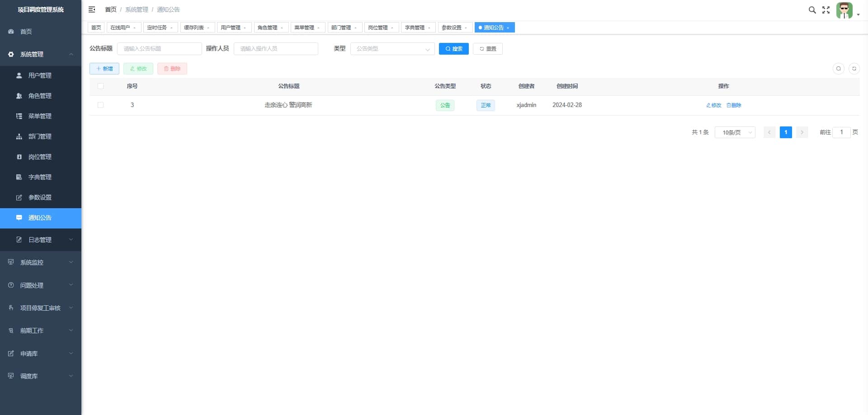Open the 10条/页 page size dropdown
Screen dimensions: 868x415
point(735,132)
